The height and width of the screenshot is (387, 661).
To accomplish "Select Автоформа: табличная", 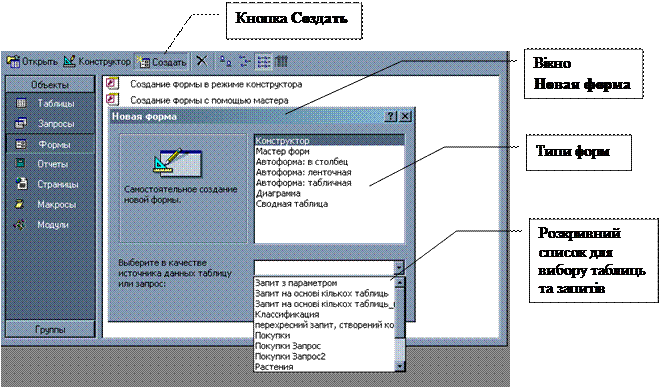I will tap(329, 183).
